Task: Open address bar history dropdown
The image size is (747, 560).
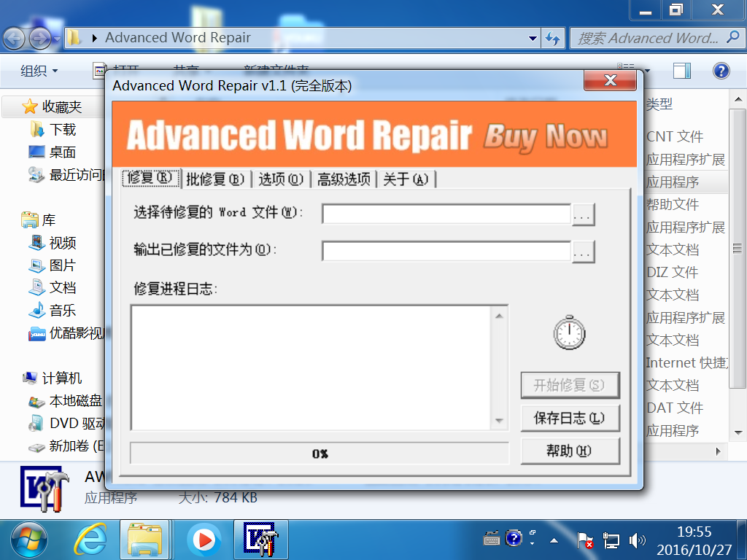Action: (533, 38)
